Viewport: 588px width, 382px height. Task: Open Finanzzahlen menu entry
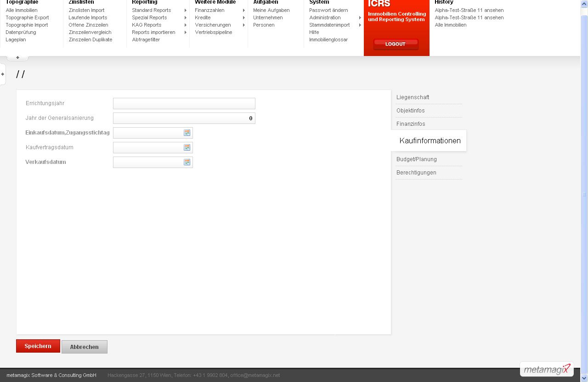tap(209, 10)
